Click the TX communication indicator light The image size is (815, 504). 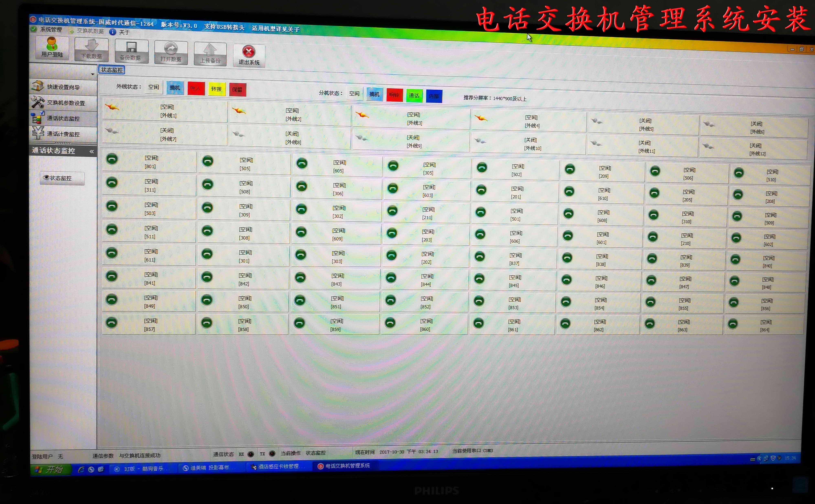click(272, 454)
